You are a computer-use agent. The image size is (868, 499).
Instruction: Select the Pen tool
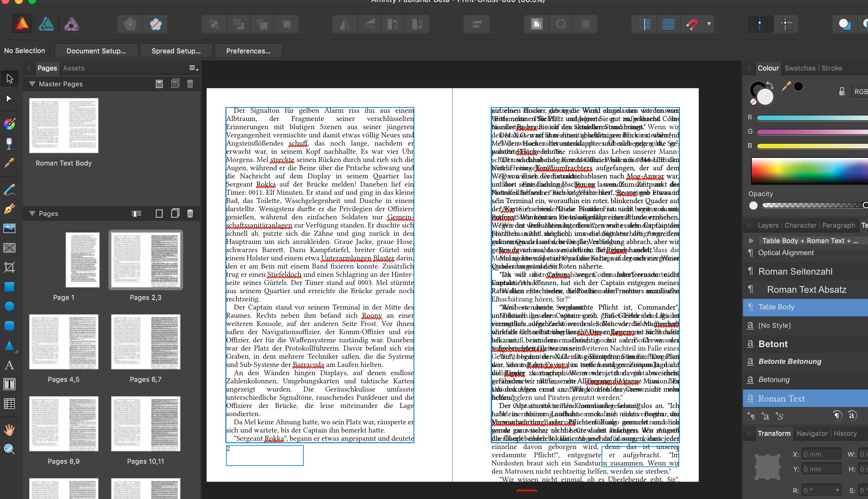point(10,209)
